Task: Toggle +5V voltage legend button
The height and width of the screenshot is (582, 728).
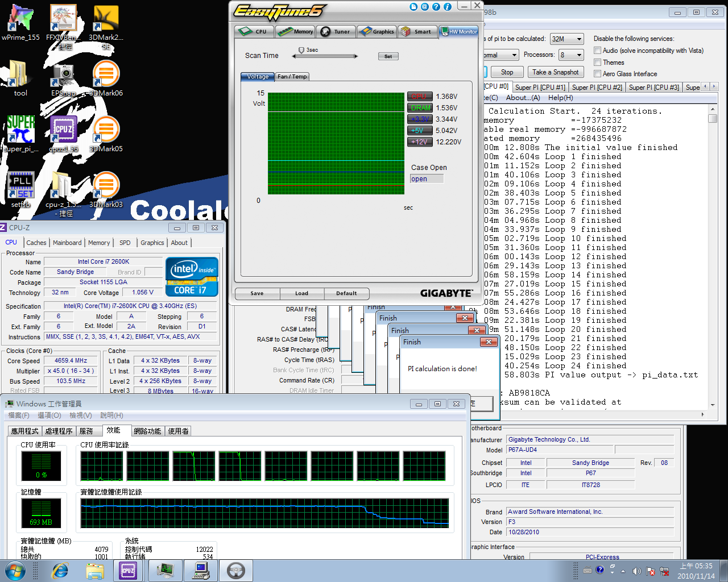Action: [420, 130]
